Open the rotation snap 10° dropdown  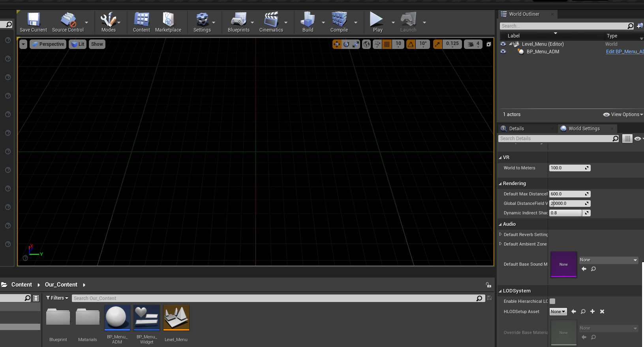(x=423, y=44)
